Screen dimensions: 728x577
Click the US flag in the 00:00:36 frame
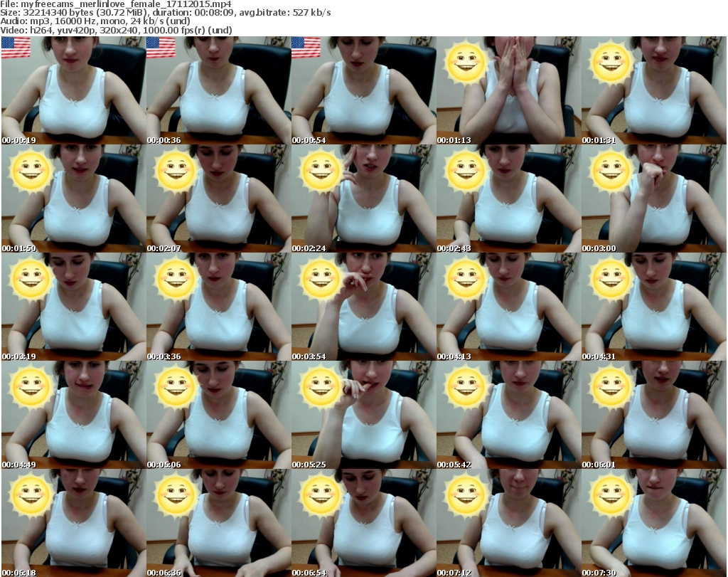click(161, 48)
